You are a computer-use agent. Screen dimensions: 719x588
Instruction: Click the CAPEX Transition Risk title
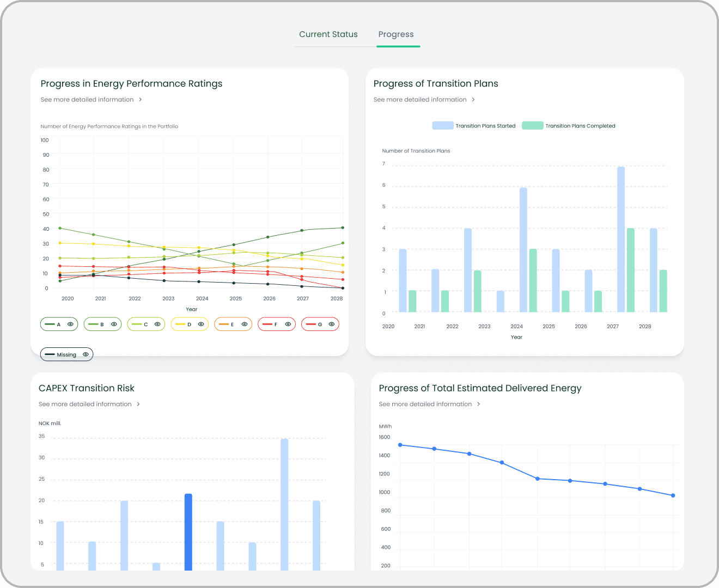[87, 388]
